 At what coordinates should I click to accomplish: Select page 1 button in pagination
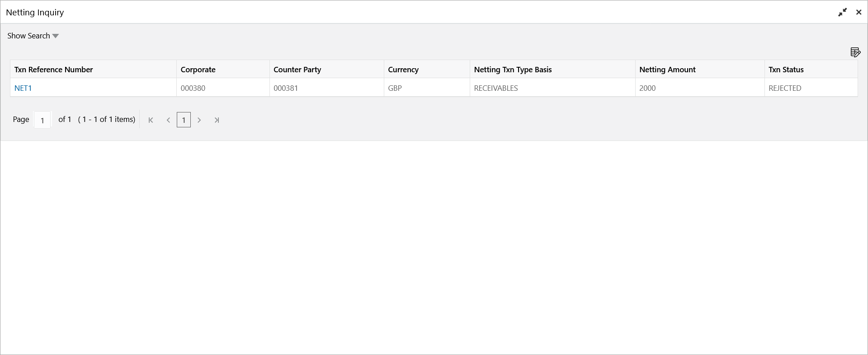(x=184, y=120)
